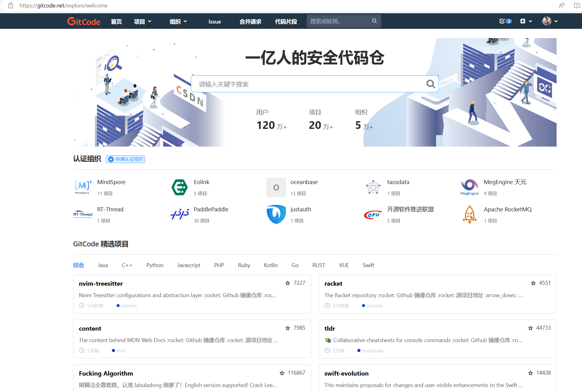Open the racket project link

[333, 284]
